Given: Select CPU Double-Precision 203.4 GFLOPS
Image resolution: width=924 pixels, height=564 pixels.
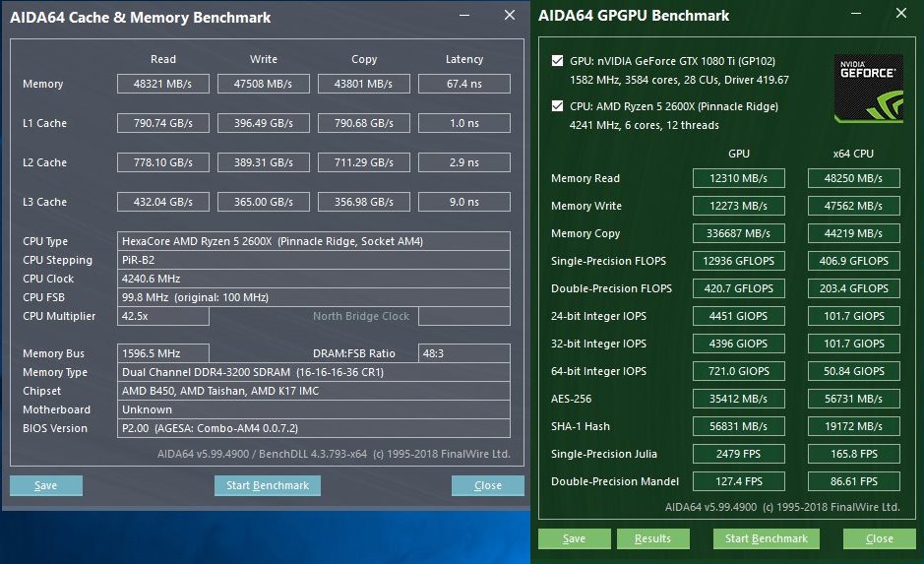Looking at the screenshot, I should pos(854,288).
